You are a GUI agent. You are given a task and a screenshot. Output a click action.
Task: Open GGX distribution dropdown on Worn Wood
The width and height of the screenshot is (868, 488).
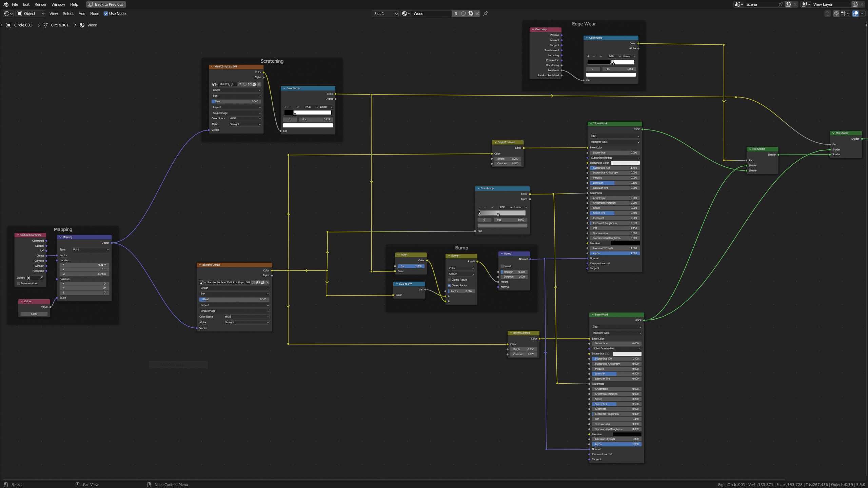pos(615,136)
